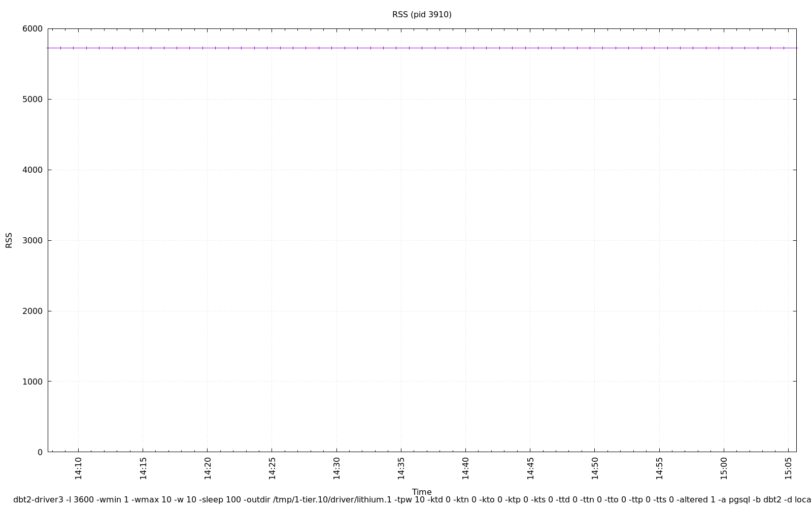Select the 14:20 time tick label
This screenshot has height=508, width=812.
pos(208,468)
